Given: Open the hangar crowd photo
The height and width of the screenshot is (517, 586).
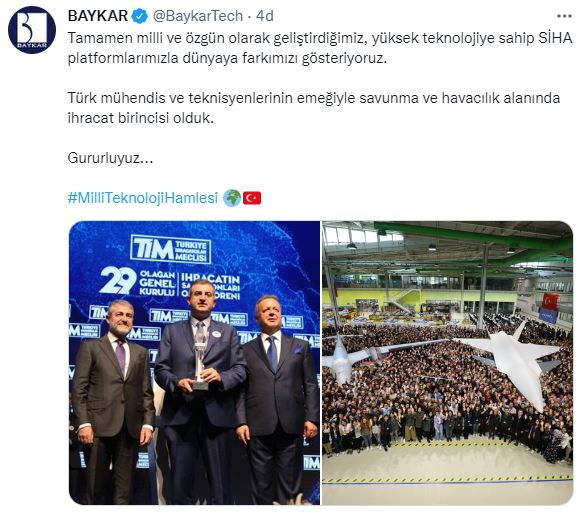Looking at the screenshot, I should click(x=447, y=363).
